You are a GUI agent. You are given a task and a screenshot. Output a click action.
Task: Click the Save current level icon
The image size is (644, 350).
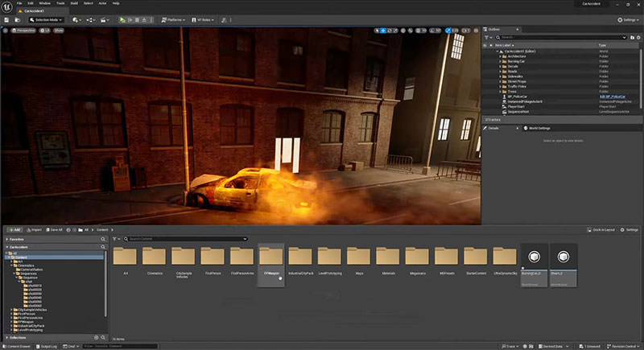tap(8, 19)
